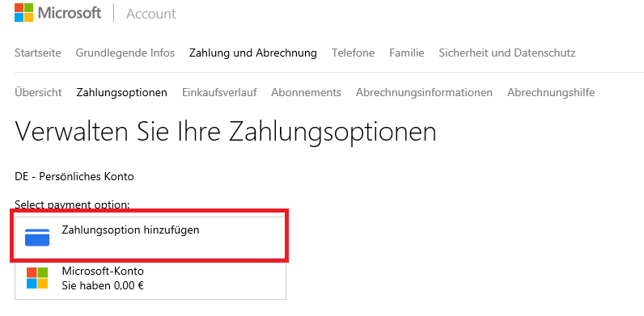The height and width of the screenshot is (316, 644).
Task: Select Zahlung und Abrechnung tab
Action: pos(253,53)
